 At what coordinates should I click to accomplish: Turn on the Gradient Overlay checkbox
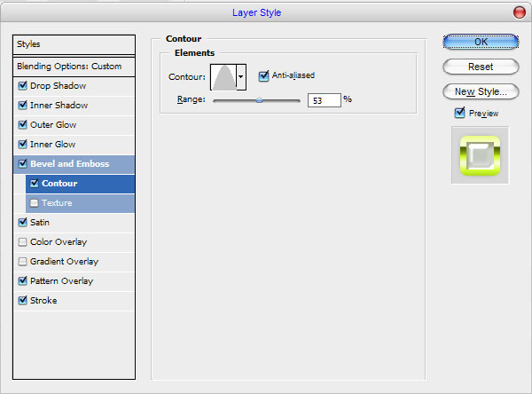[x=23, y=262]
